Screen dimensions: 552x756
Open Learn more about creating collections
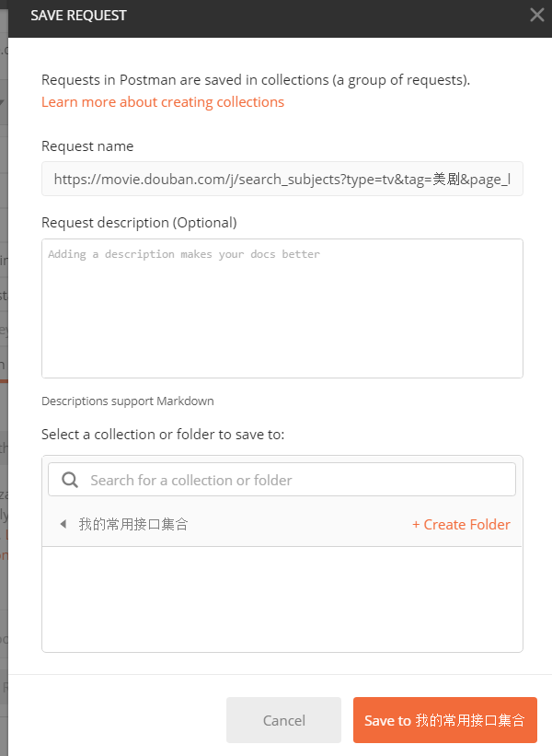pyautogui.click(x=163, y=102)
